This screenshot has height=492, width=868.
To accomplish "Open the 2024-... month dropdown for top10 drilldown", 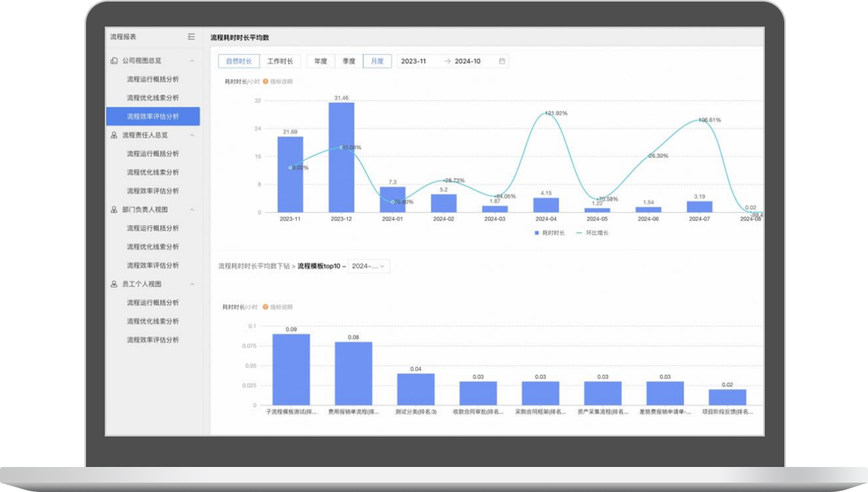I will [368, 266].
